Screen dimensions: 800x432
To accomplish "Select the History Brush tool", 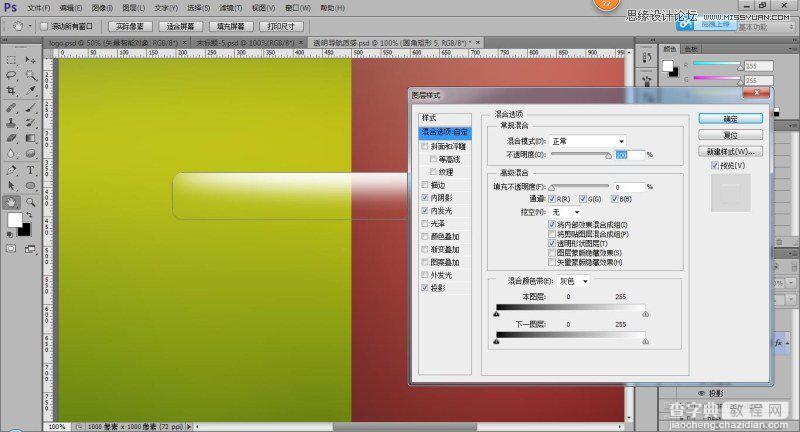I will tap(31, 123).
